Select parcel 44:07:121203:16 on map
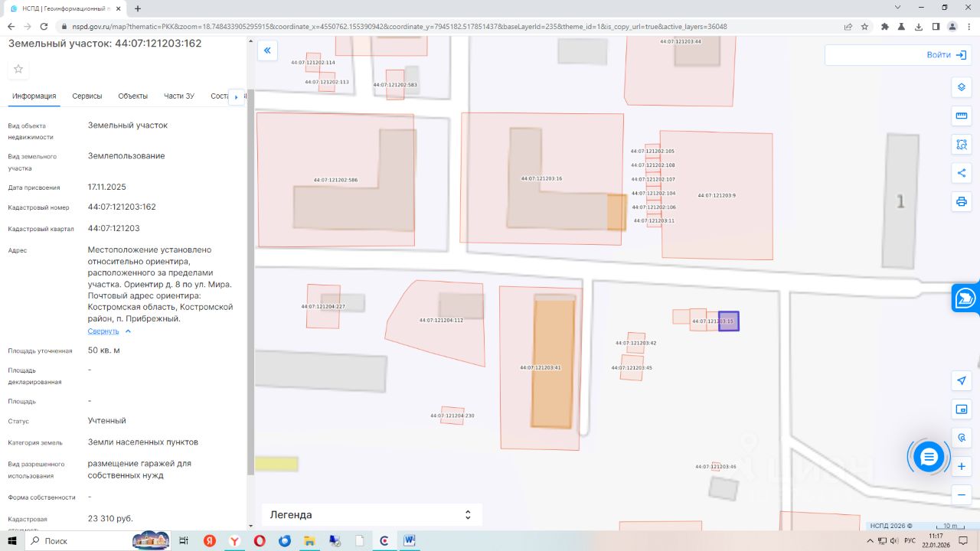The width and height of the screenshot is (980, 551). pos(541,178)
